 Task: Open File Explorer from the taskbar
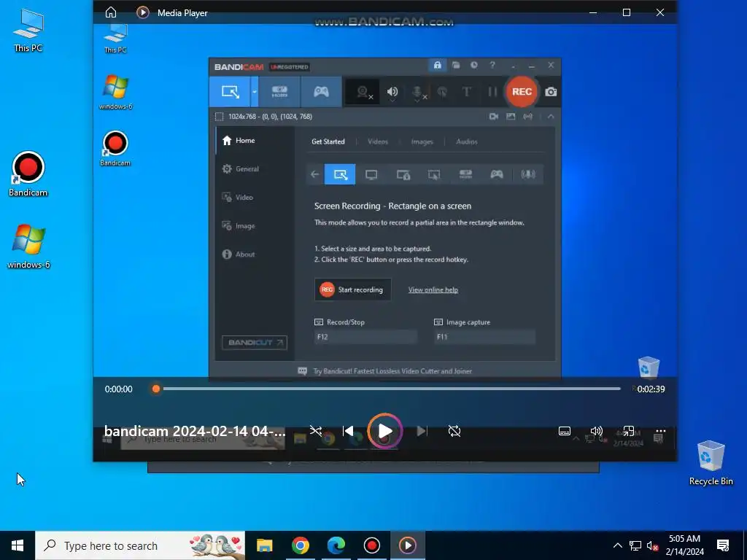click(264, 545)
